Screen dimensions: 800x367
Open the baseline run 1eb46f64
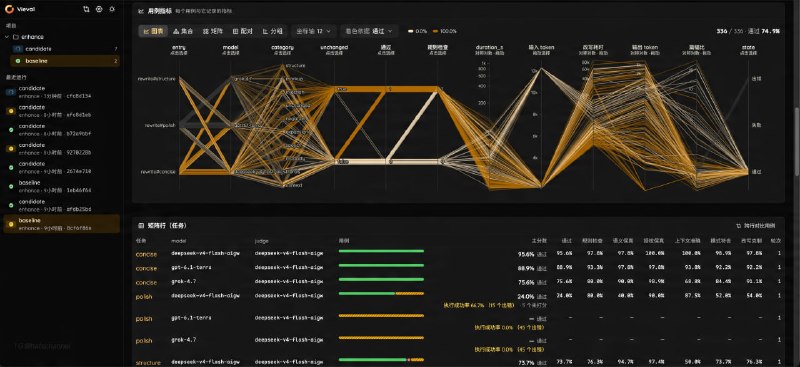pos(61,186)
